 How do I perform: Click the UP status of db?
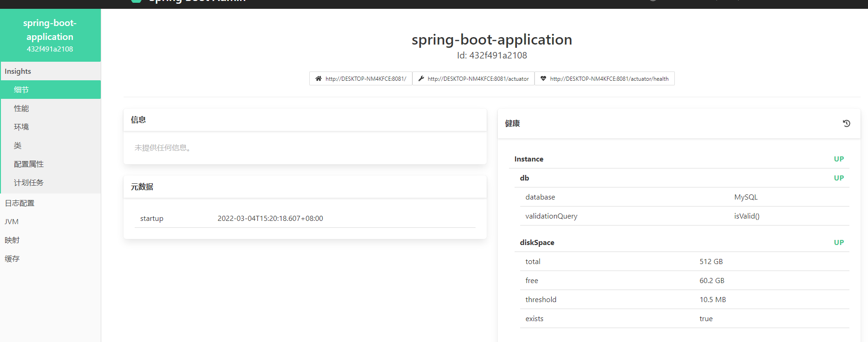pyautogui.click(x=839, y=178)
